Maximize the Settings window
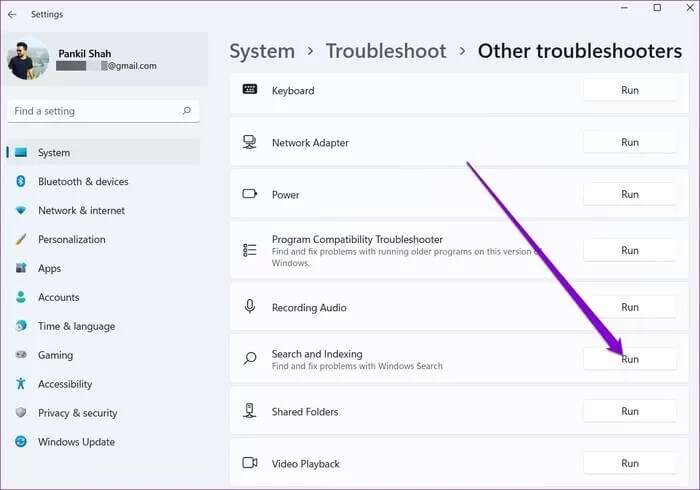 coord(657,8)
